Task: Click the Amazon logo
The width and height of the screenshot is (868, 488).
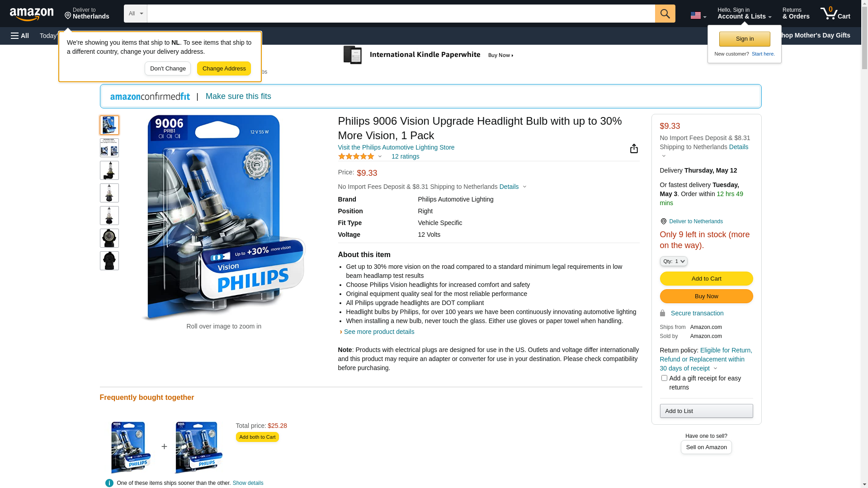Action: [32, 14]
